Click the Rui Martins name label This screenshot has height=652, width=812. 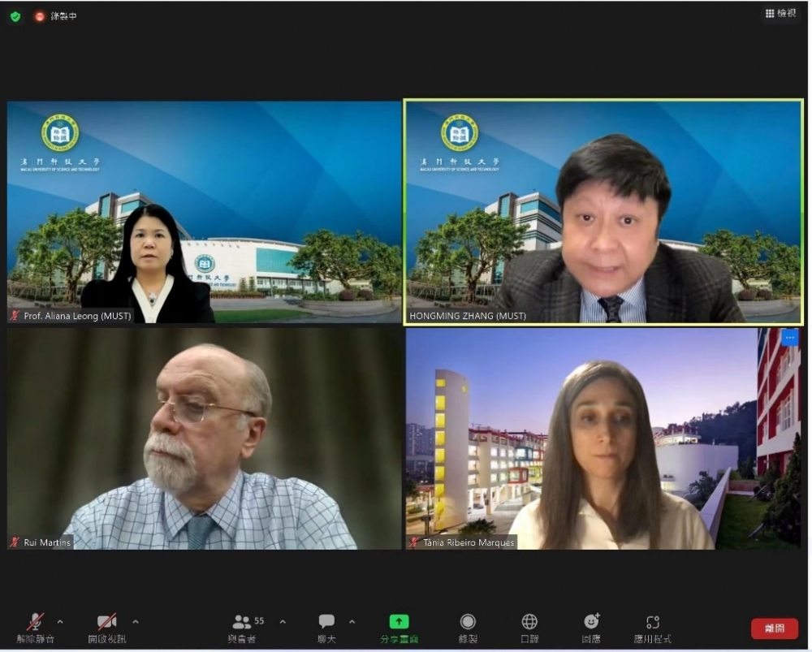tap(47, 542)
